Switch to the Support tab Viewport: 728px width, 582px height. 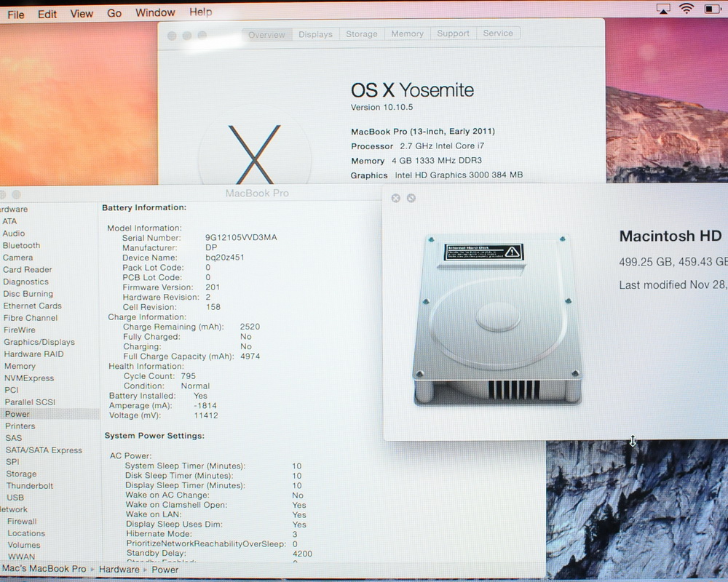(x=453, y=33)
